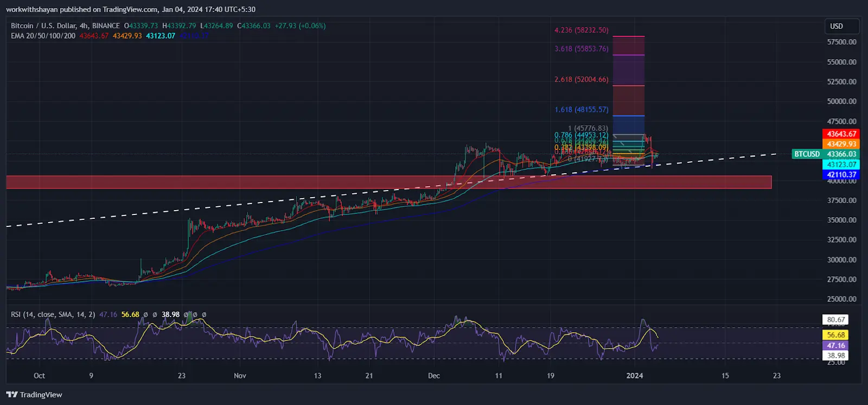868x405 pixels.
Task: Click the 25000.00 price axis label
Action: [842, 299]
